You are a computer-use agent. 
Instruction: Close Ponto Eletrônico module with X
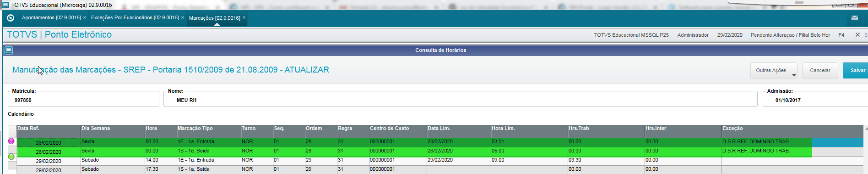pyautogui.click(x=857, y=35)
